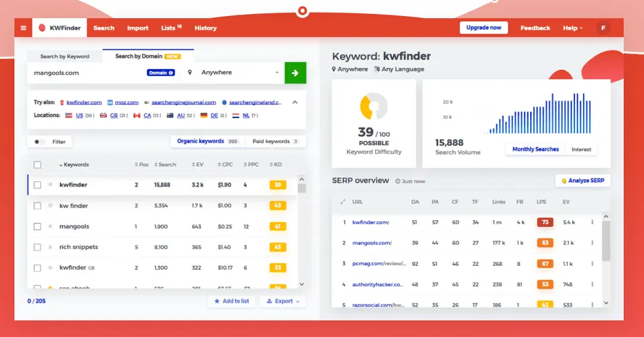This screenshot has width=644, height=337.
Task: Click the expand icon in SERP table header
Action: point(343,202)
